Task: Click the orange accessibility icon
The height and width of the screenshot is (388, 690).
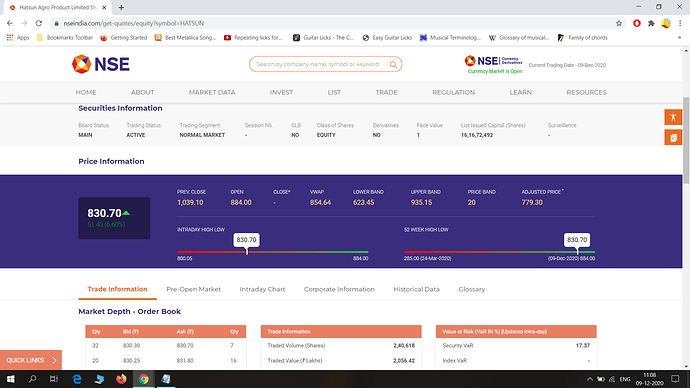Action: point(673,117)
